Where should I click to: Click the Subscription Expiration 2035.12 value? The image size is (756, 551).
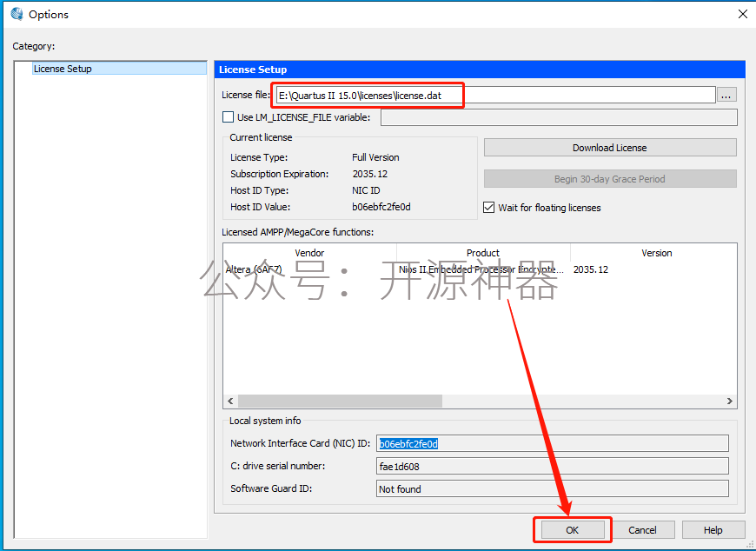(x=370, y=174)
